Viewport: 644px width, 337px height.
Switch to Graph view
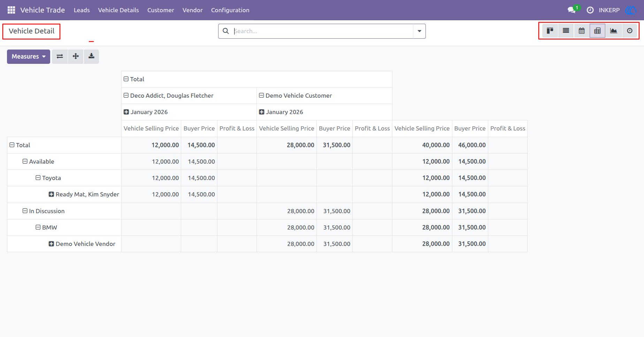[x=614, y=31]
